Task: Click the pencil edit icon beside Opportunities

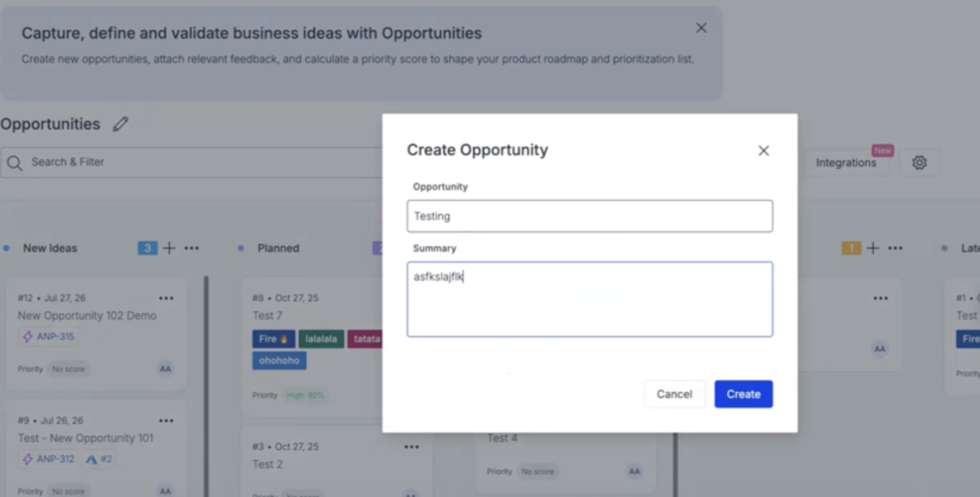Action: pyautogui.click(x=121, y=124)
